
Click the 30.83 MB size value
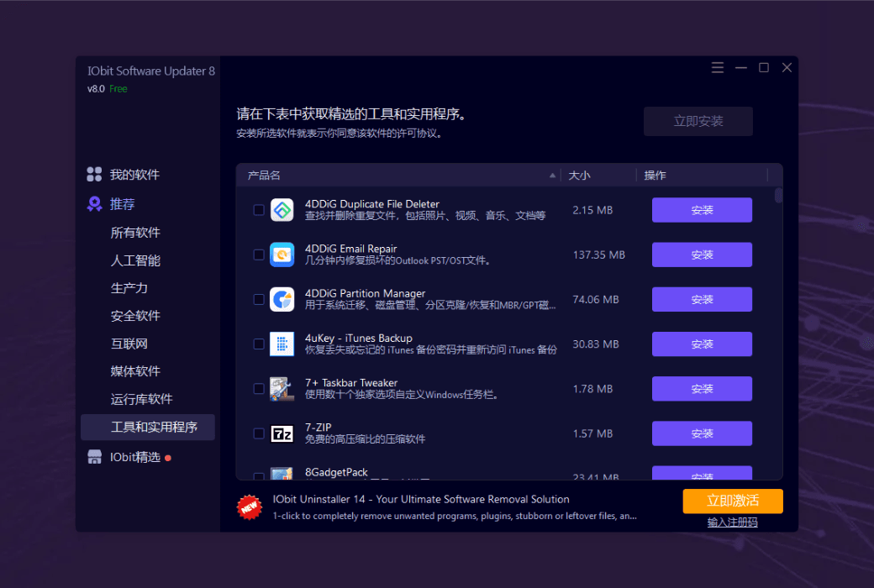[595, 344]
